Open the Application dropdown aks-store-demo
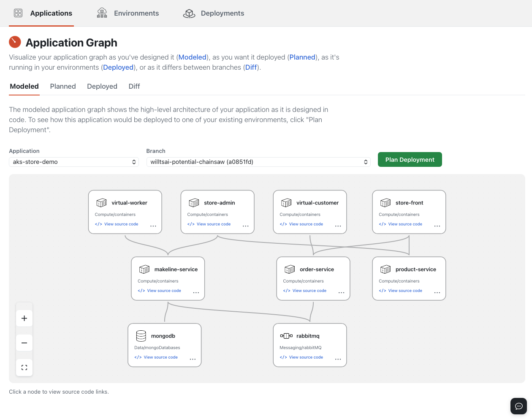Viewport: 532px width, 419px height. 74,162
